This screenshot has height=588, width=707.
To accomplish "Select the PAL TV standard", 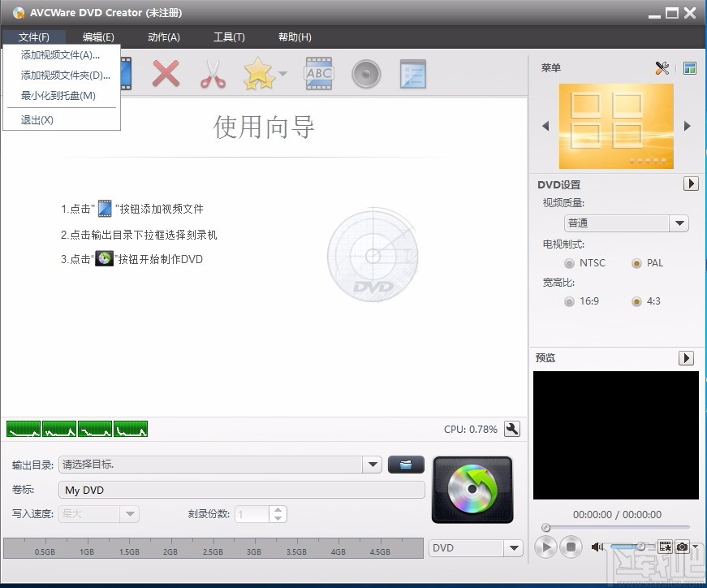I will 637,262.
